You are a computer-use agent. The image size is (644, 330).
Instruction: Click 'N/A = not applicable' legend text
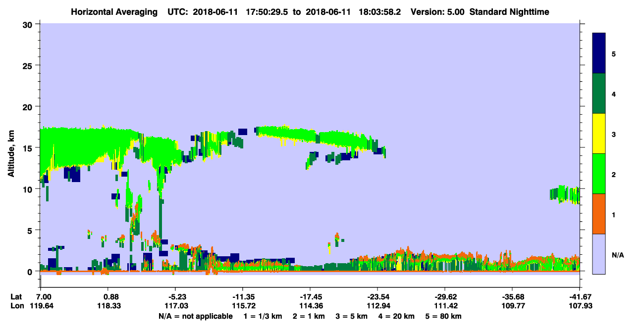[195, 316]
